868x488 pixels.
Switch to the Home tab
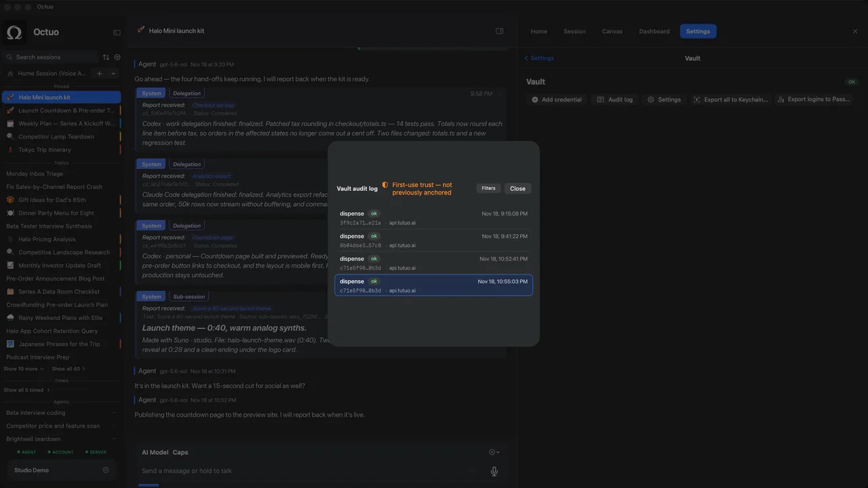(x=539, y=31)
